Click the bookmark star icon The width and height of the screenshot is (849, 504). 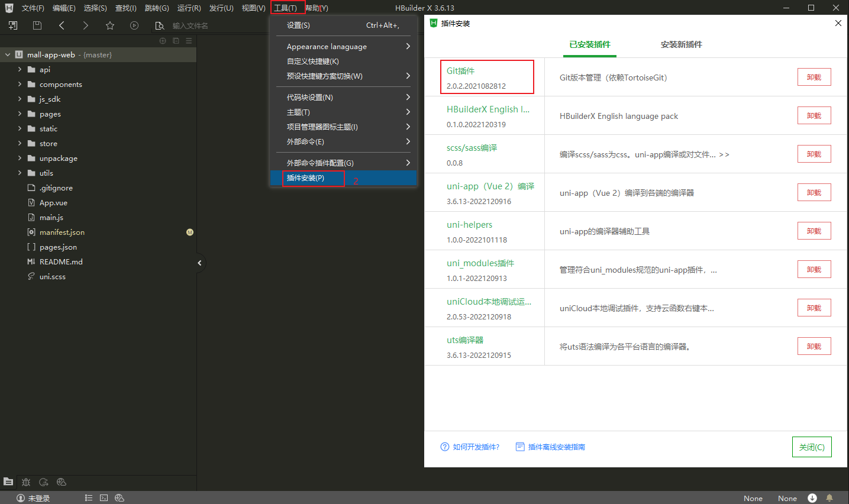click(110, 25)
